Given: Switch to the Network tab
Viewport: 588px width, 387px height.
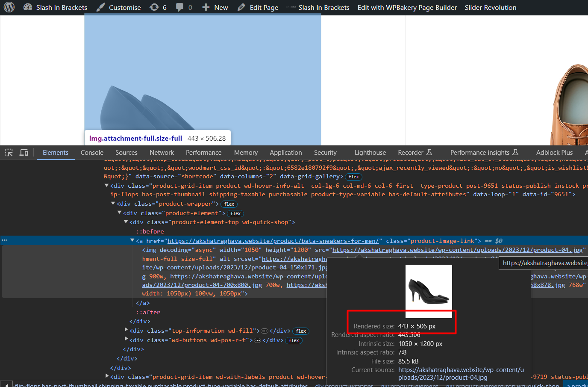Looking at the screenshot, I should [162, 153].
